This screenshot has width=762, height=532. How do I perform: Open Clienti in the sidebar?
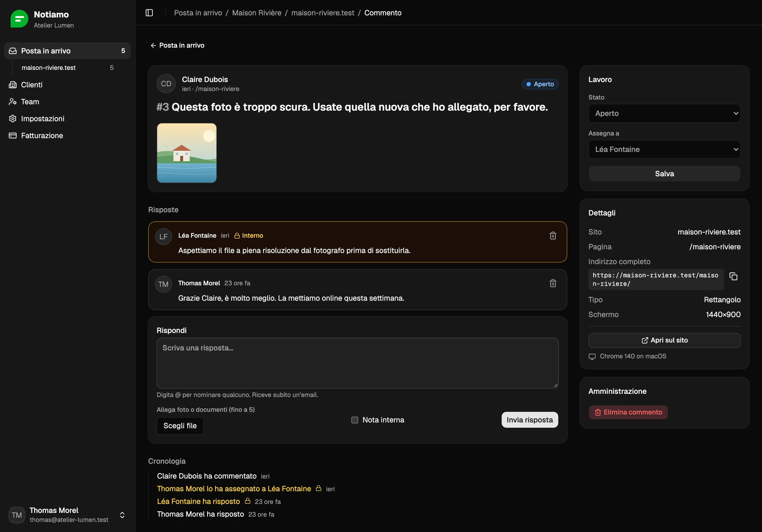(x=67, y=85)
